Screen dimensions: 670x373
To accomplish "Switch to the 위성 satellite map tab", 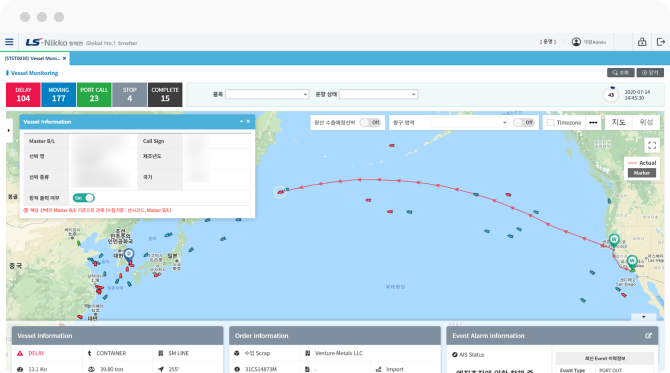I will [x=646, y=122].
